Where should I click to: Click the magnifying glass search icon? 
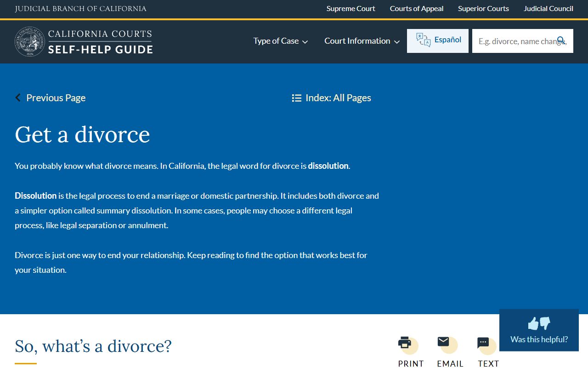click(x=561, y=40)
